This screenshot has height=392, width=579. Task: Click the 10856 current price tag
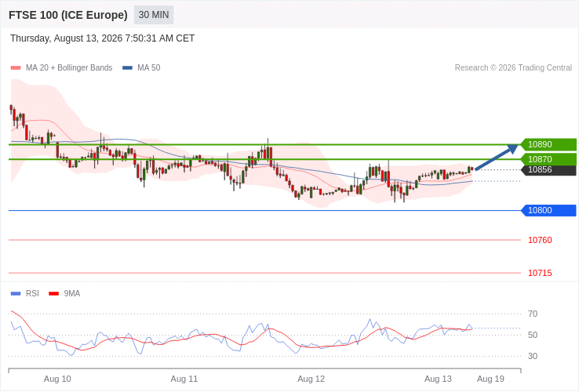coord(548,170)
